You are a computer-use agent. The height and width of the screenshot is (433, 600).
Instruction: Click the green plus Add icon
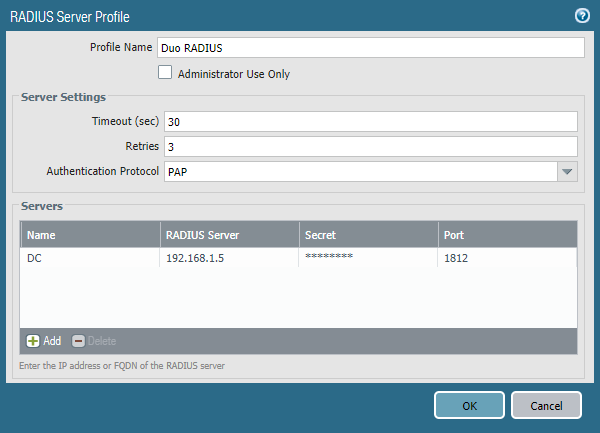33,341
